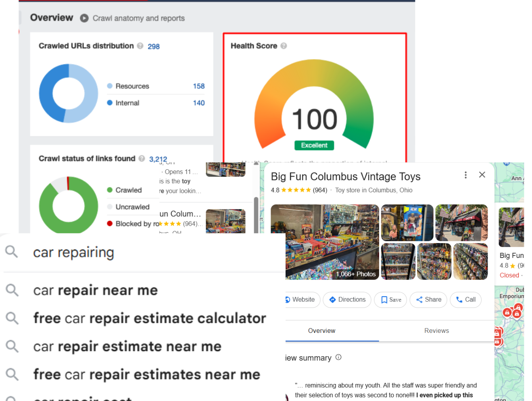Open the Crawled URLs distribution help icon
This screenshot has width=532, height=401.
140,46
